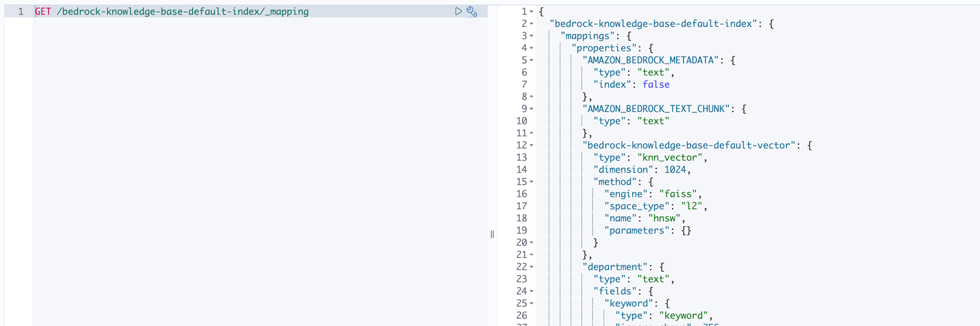Collapse bedrock-knowledge-base-default-index block at line 2
Screen dimensions: 980x326
pyautogui.click(x=532, y=24)
